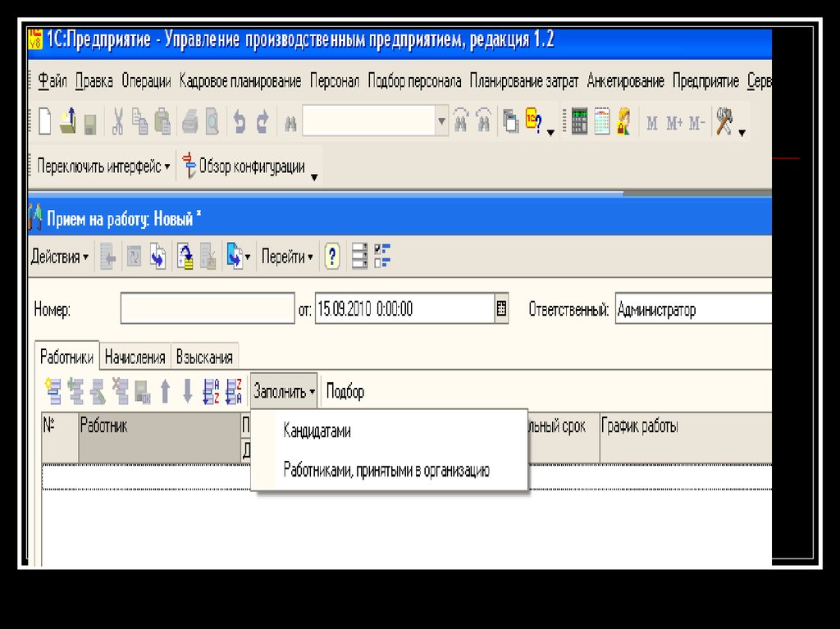Expand the Действия dropdown

[x=60, y=257]
